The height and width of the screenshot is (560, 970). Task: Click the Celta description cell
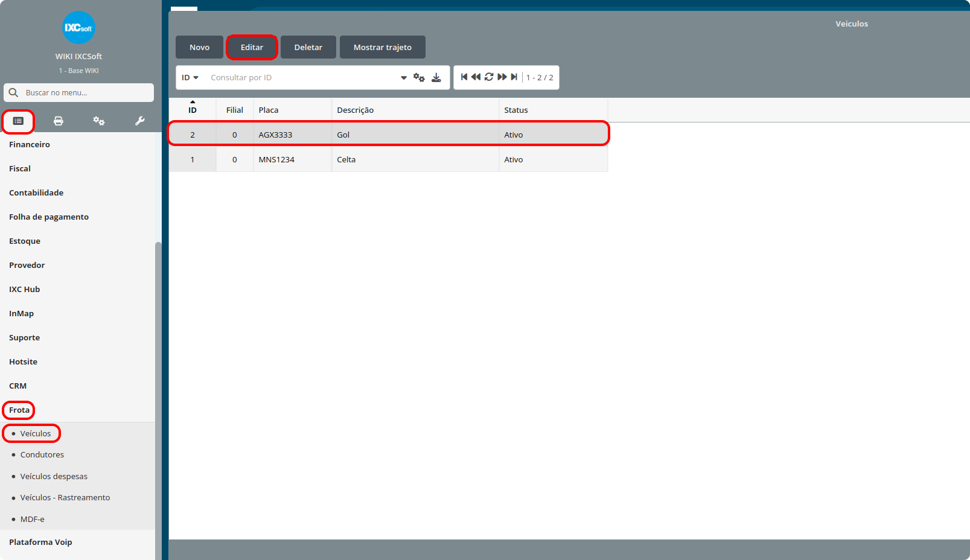415,159
